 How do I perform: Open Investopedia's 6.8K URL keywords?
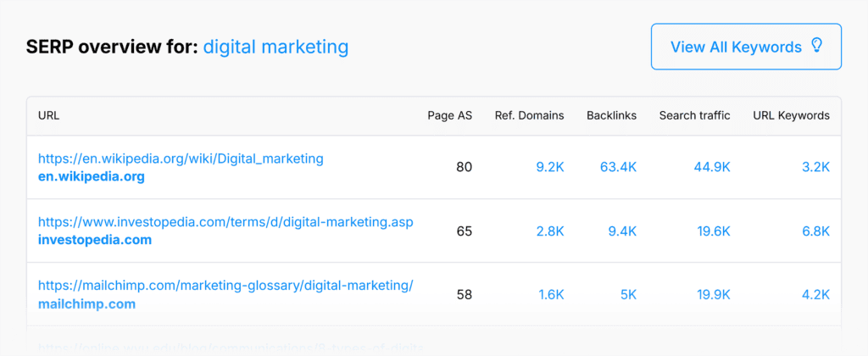(x=815, y=231)
